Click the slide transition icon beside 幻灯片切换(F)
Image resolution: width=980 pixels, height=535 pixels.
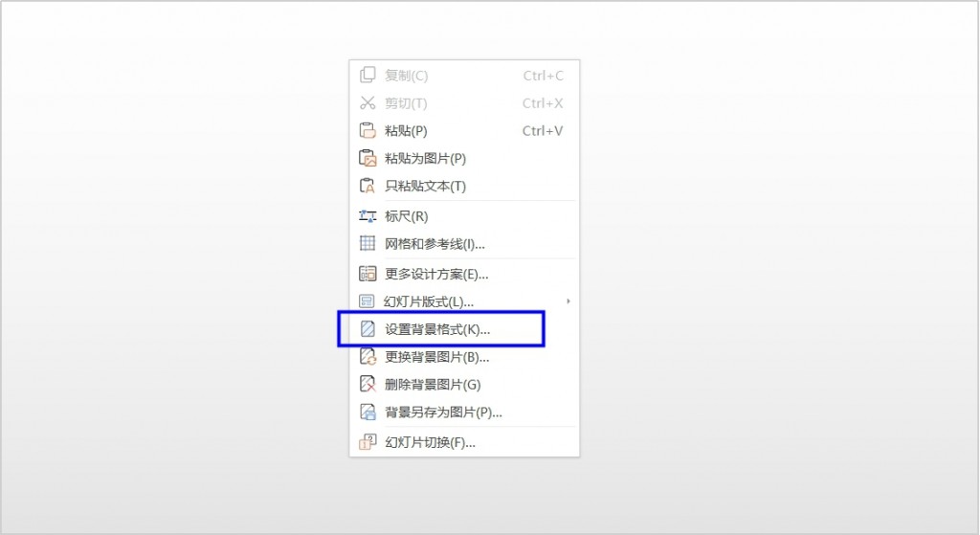(367, 442)
